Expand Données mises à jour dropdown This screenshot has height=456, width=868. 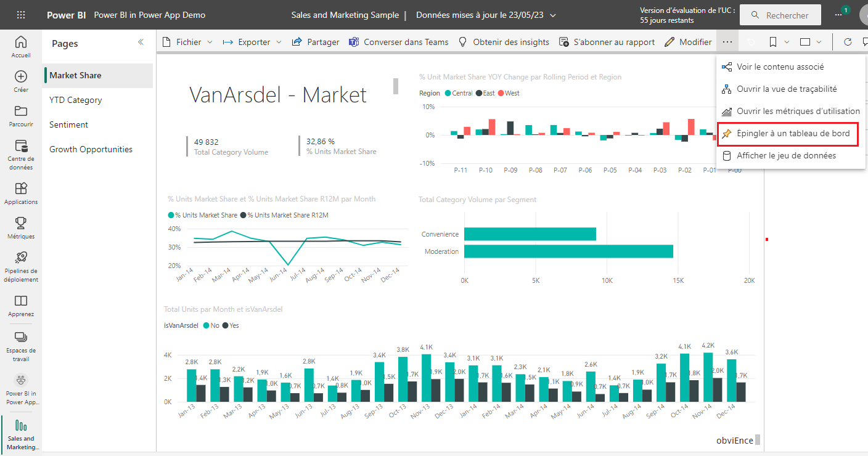coord(552,15)
